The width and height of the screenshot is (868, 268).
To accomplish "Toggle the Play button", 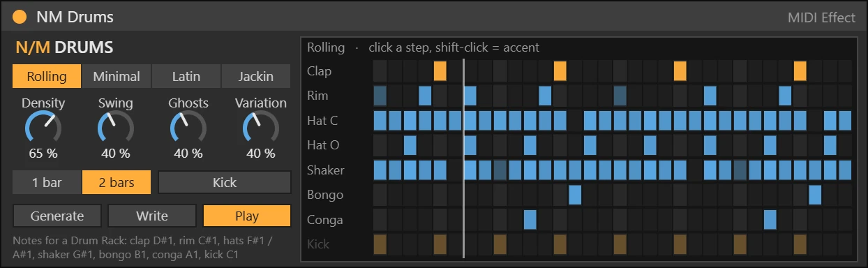I will [247, 216].
